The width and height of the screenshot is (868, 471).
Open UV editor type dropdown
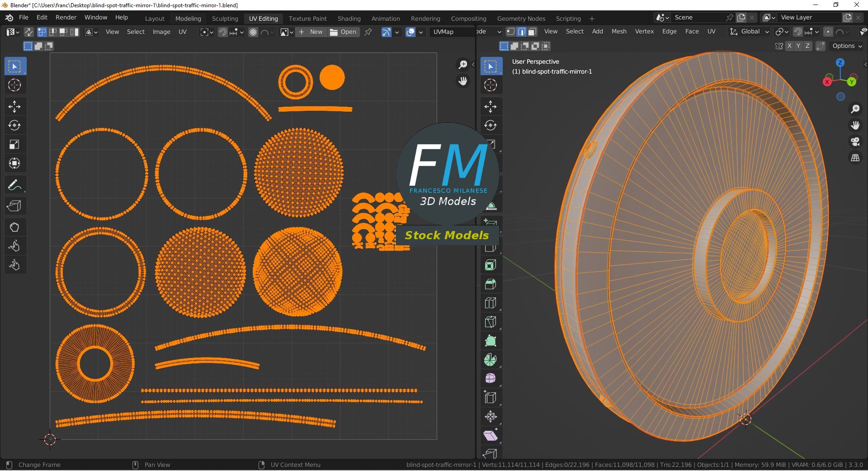[x=12, y=32]
